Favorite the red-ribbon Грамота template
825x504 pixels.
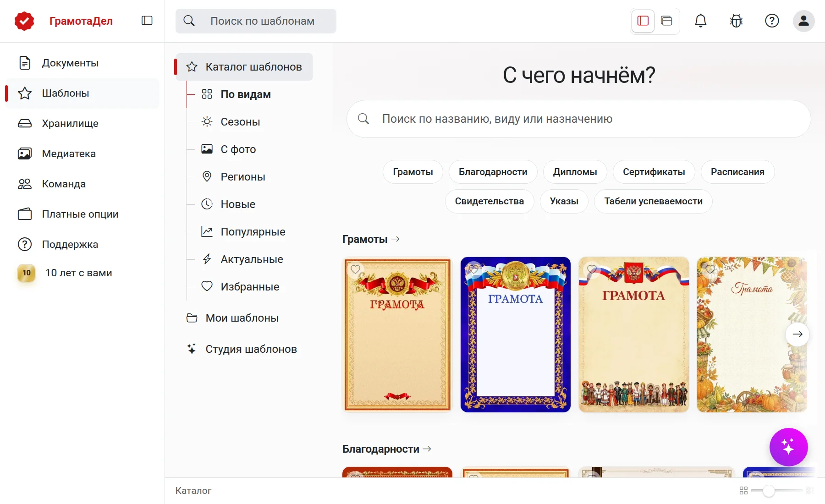pos(355,269)
